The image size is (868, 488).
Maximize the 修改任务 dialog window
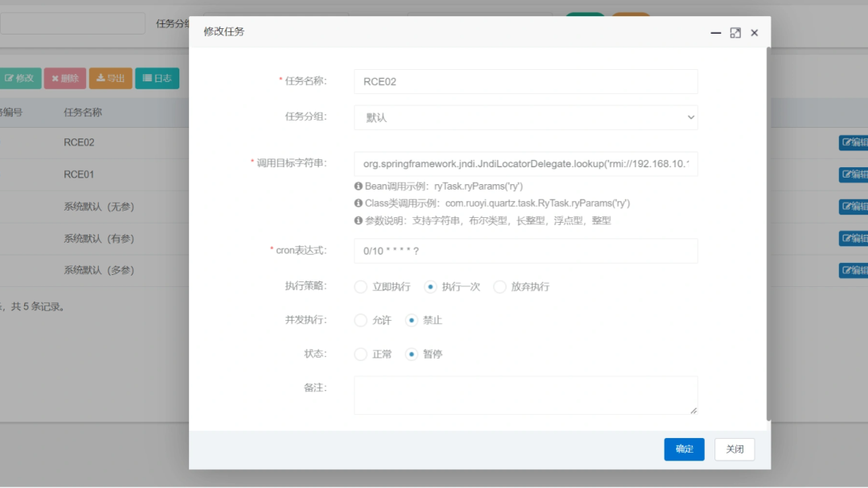pyautogui.click(x=735, y=33)
